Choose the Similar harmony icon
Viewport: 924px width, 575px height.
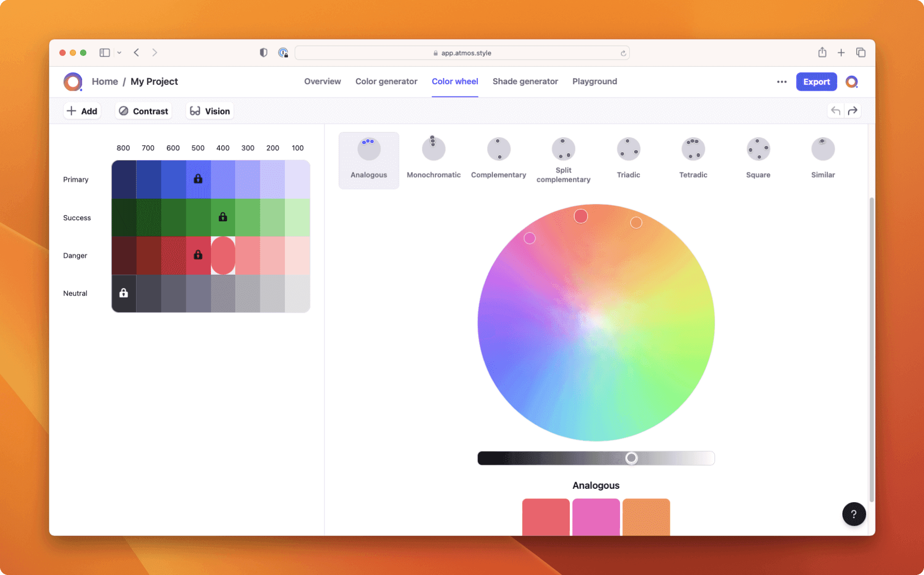click(823, 149)
